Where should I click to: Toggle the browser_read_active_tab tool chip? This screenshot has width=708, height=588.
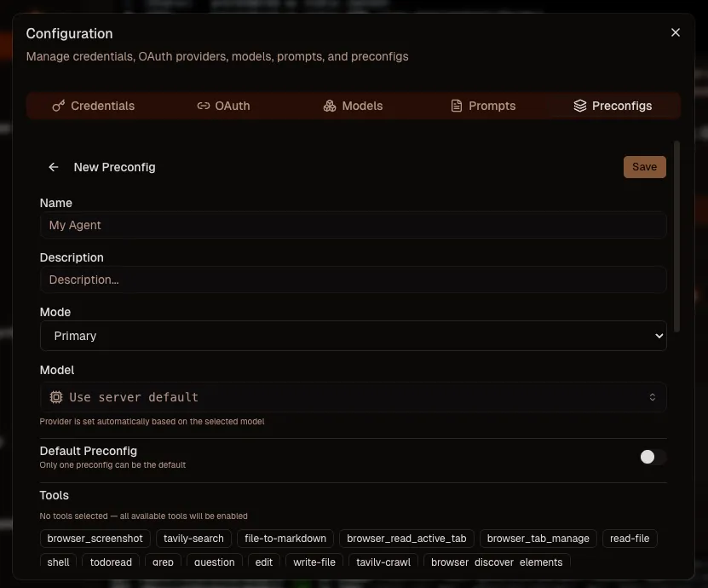tap(406, 539)
